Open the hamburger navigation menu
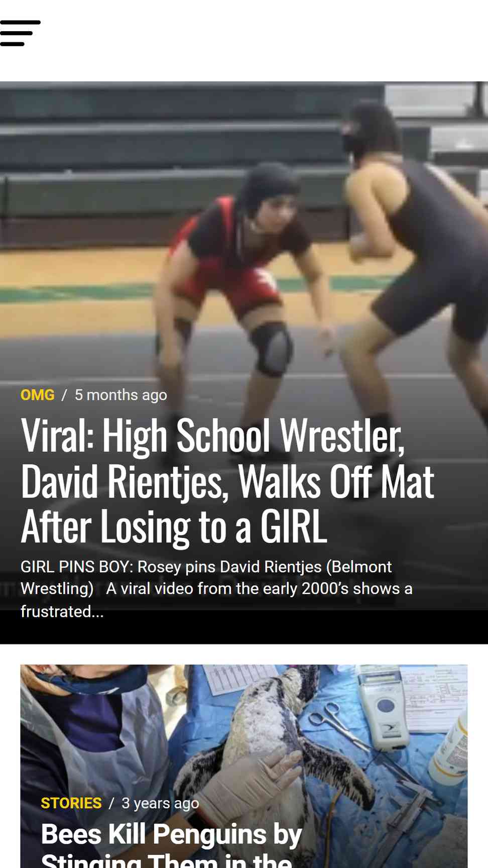The width and height of the screenshot is (488, 868). click(x=20, y=33)
